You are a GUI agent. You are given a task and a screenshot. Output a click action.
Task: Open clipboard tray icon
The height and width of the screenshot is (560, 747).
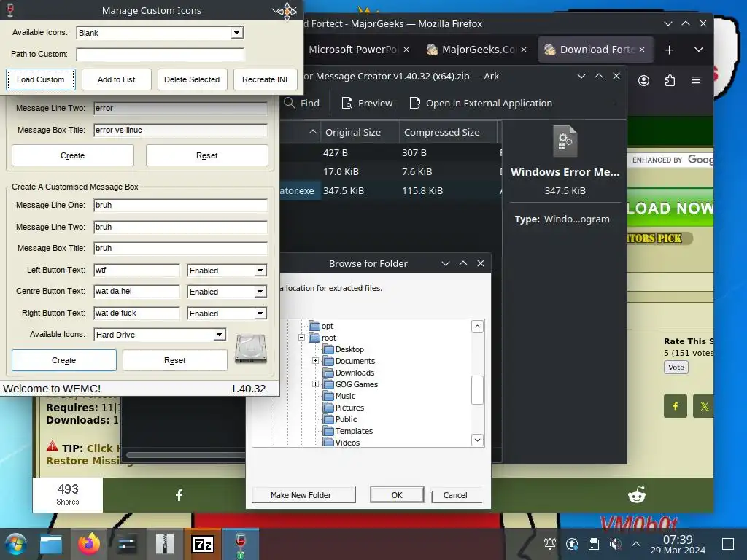tap(594, 543)
